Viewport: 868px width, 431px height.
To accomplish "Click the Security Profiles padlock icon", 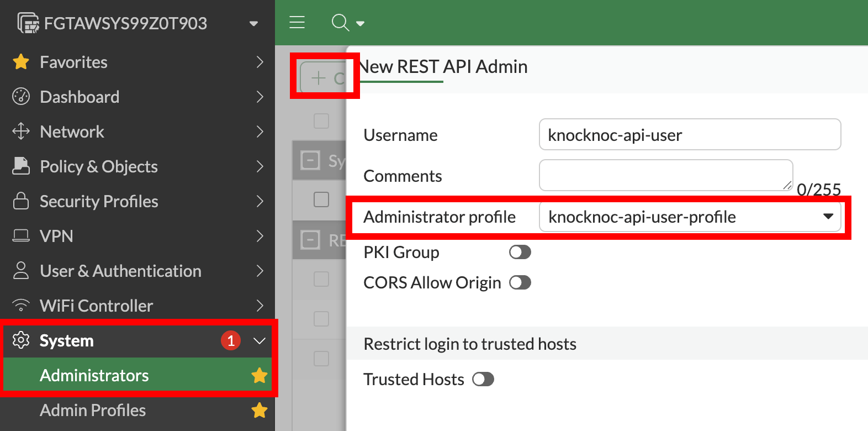I will (x=21, y=201).
